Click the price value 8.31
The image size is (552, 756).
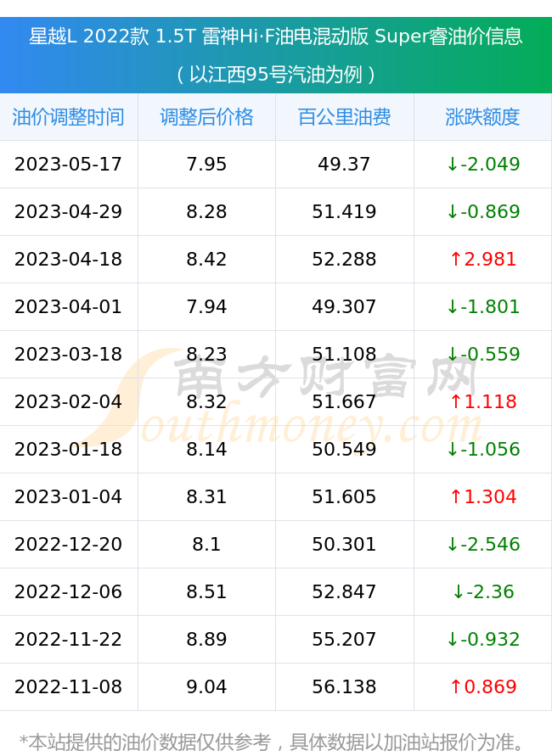pyautogui.click(x=206, y=496)
